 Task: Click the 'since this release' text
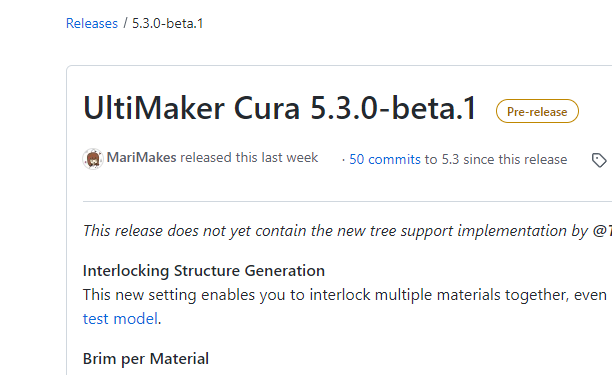[515, 160]
